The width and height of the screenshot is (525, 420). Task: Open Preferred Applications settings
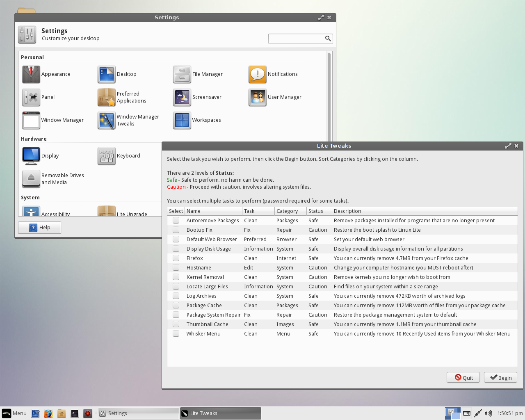coord(122,97)
